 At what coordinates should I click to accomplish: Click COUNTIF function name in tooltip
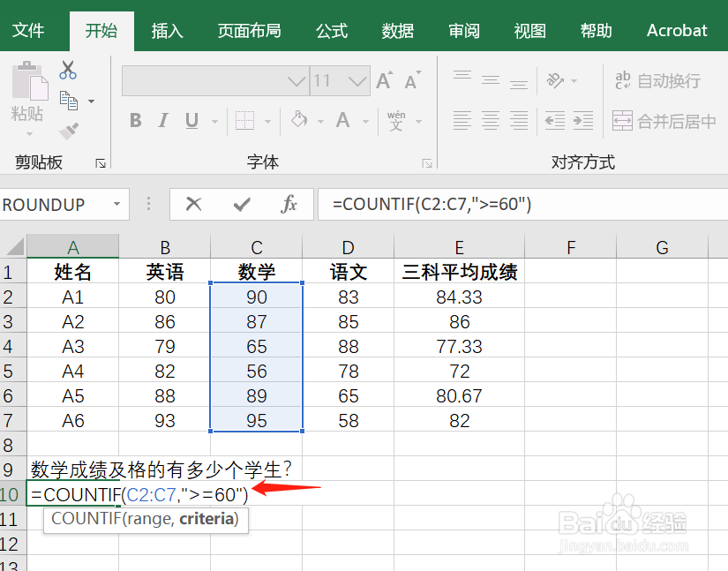(86, 519)
